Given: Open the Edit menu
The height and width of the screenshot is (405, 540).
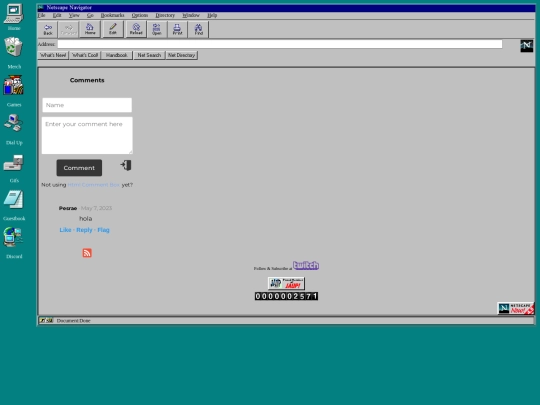Looking at the screenshot, I should (x=57, y=15).
